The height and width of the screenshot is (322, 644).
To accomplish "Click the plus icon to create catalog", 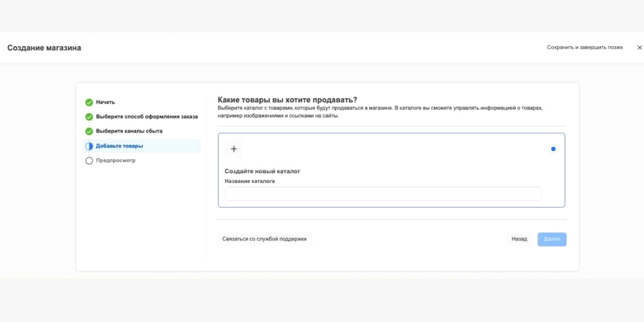I will (234, 149).
